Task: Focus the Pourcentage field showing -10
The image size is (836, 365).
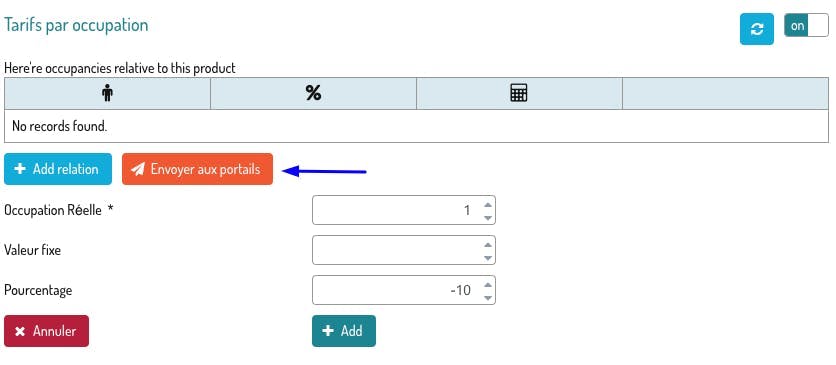Action: (x=404, y=290)
